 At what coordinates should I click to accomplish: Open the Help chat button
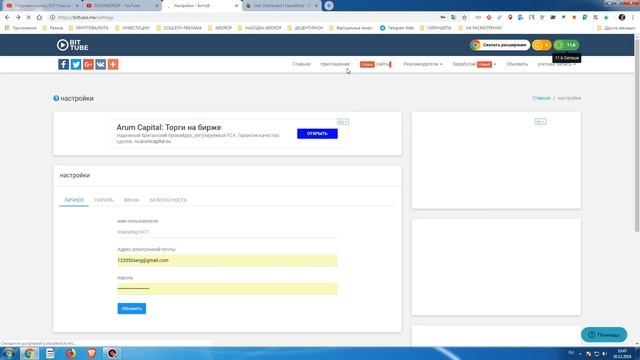coord(604,335)
